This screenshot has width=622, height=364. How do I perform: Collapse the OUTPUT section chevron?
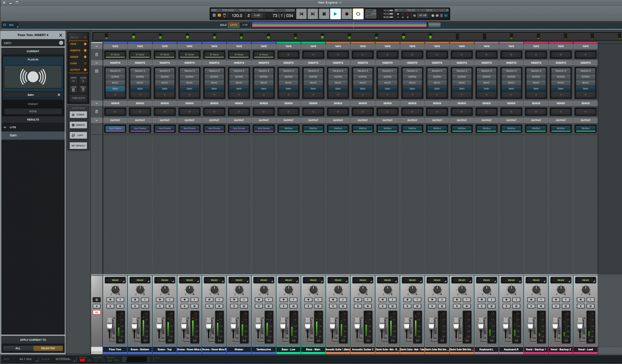(97, 120)
